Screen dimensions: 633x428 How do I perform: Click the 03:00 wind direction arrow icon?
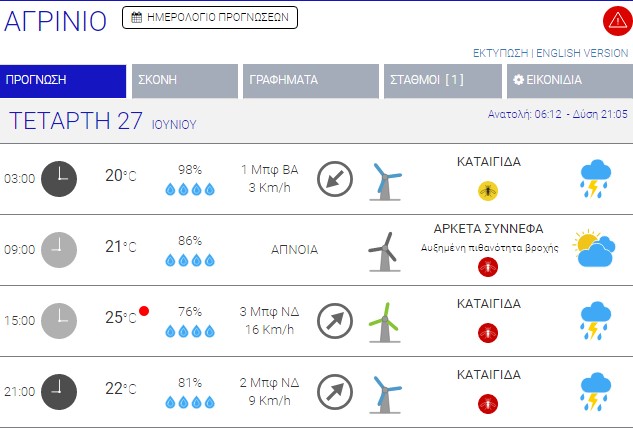click(x=335, y=178)
